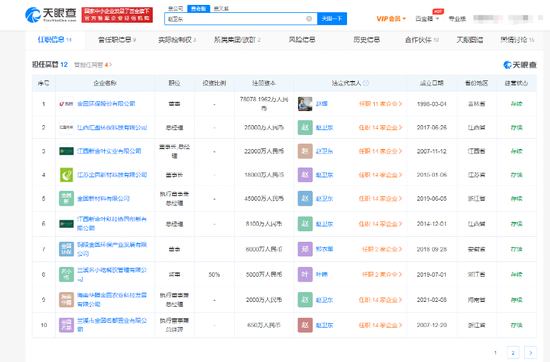Click the purple 叶 avatar in row 8
Screen dimensions: 550x362
point(305,274)
